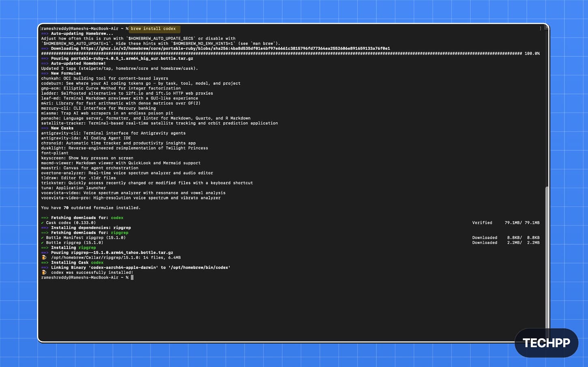Click the 'antigravity-cli' cask row
The image size is (588, 367).
coord(113,133)
